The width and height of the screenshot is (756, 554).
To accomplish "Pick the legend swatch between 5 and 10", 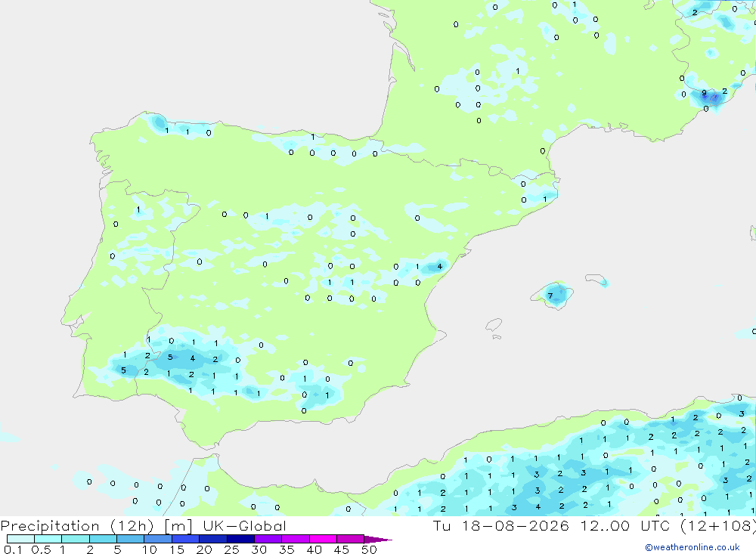I will pos(130,539).
